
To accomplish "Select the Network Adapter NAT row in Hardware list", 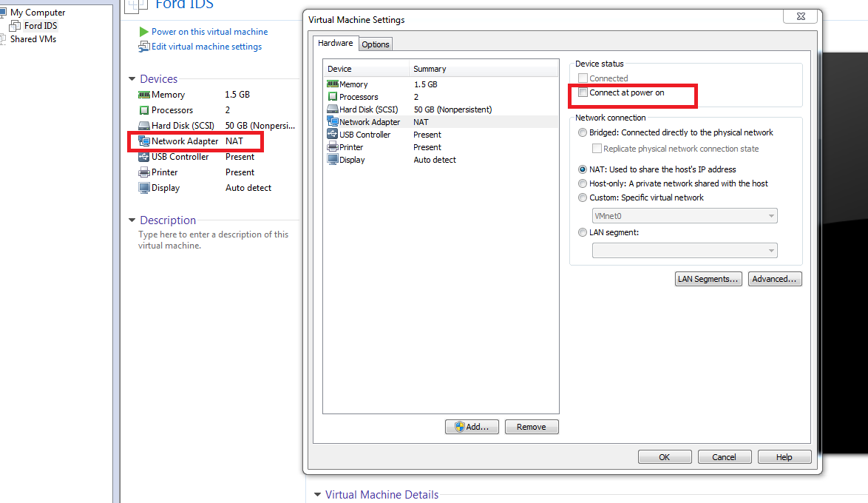I will tap(441, 122).
